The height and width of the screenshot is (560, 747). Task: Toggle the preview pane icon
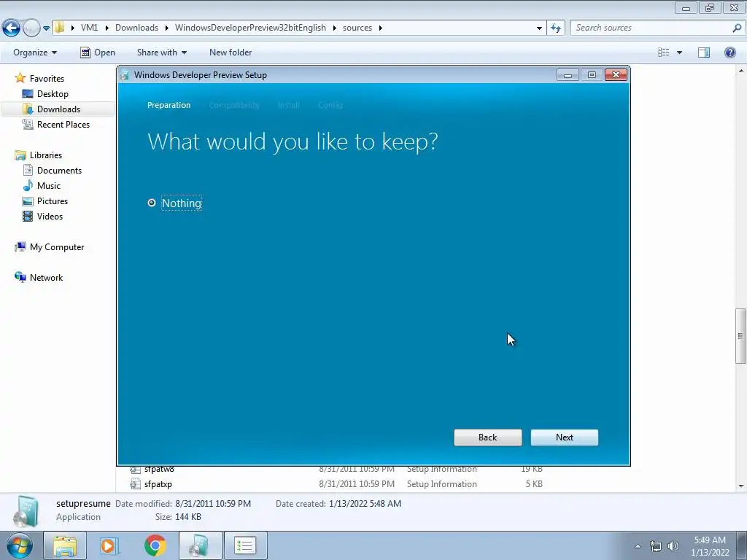tap(704, 52)
